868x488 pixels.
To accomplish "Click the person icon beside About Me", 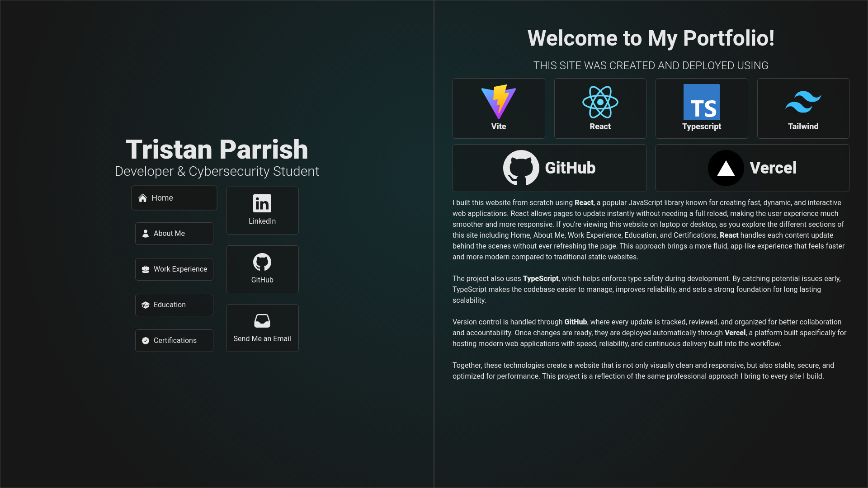I will point(146,234).
